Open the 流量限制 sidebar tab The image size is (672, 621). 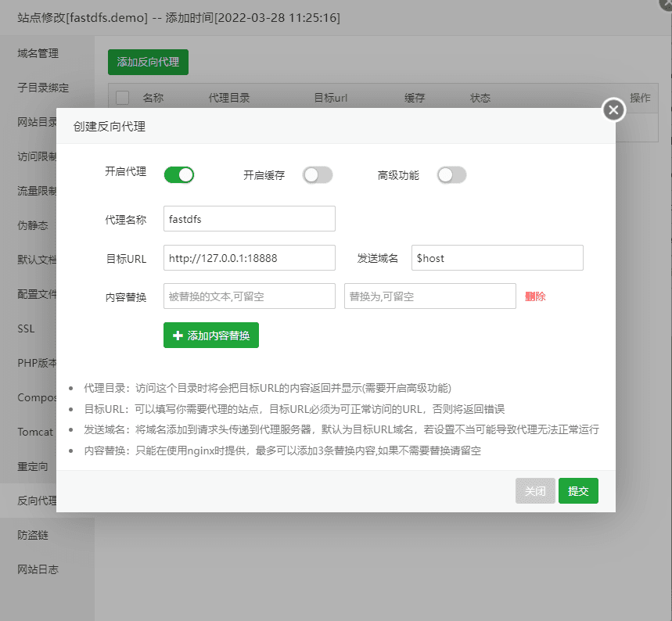point(28,191)
